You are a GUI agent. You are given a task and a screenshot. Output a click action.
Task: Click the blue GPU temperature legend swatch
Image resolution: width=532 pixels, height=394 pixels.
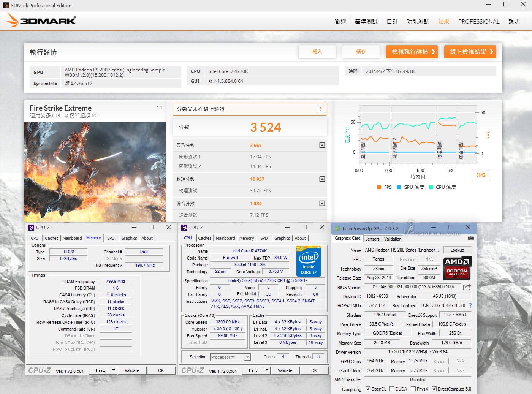click(x=399, y=187)
